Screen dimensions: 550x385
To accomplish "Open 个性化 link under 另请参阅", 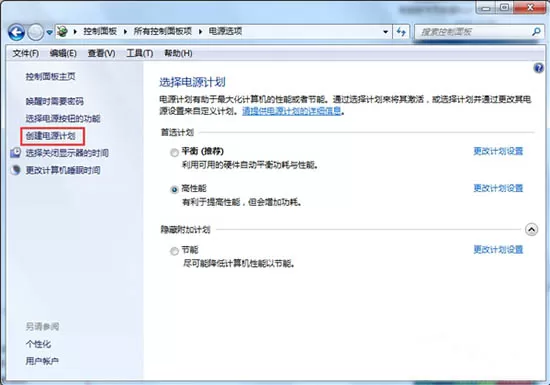I will pyautogui.click(x=38, y=344).
